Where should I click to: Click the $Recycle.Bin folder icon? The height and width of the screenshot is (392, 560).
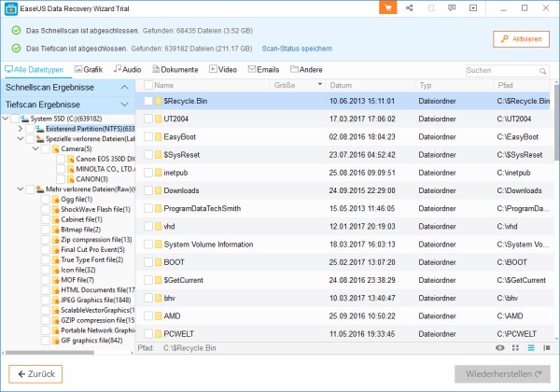159,101
